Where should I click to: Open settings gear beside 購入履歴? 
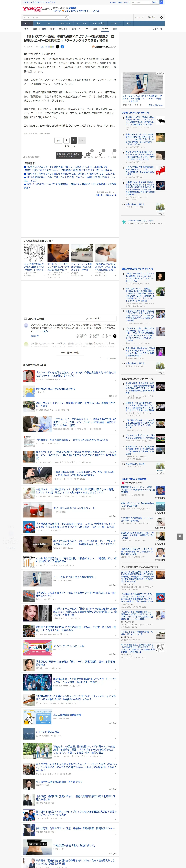pos(161,18)
